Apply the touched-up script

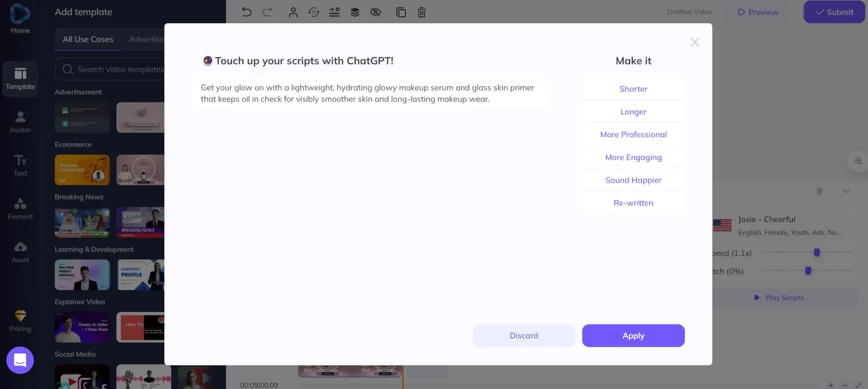[633, 336]
